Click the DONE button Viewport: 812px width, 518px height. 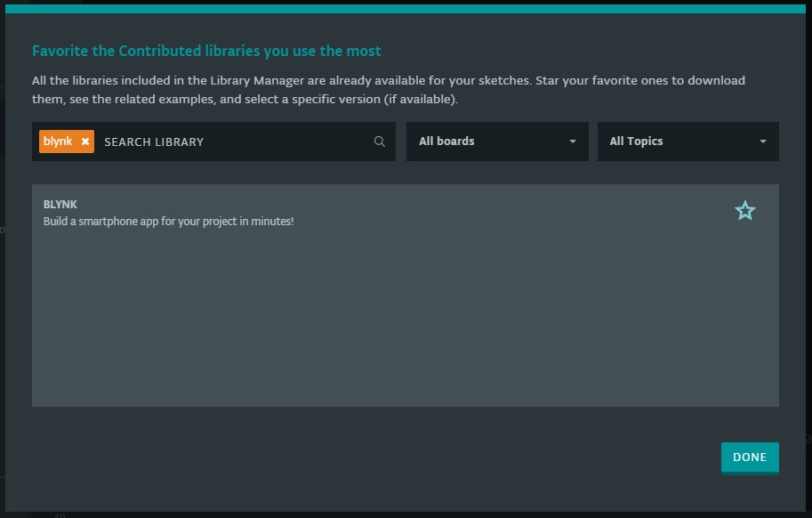click(x=750, y=457)
